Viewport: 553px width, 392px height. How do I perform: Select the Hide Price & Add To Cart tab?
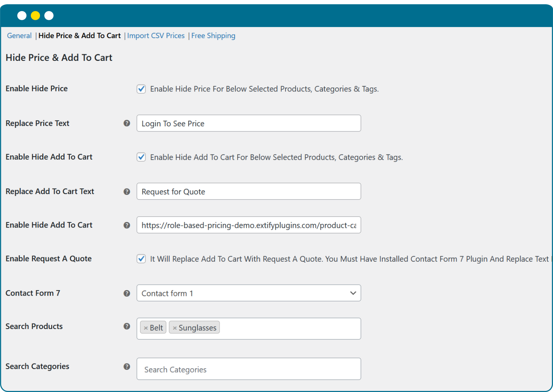(80, 36)
